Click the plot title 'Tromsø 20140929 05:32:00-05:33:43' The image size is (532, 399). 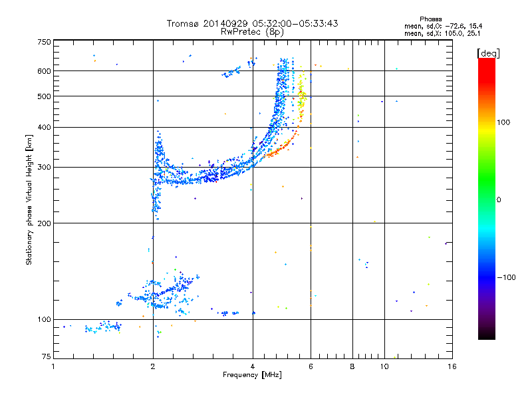(x=253, y=23)
